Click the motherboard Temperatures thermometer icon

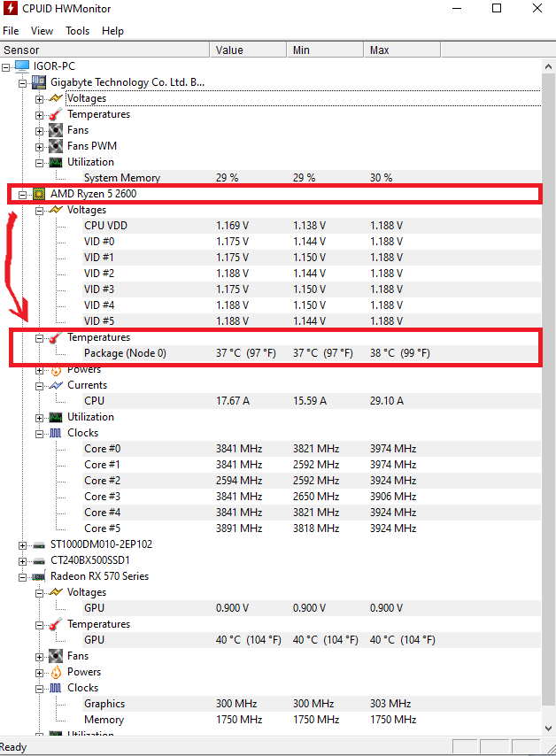coord(56,114)
